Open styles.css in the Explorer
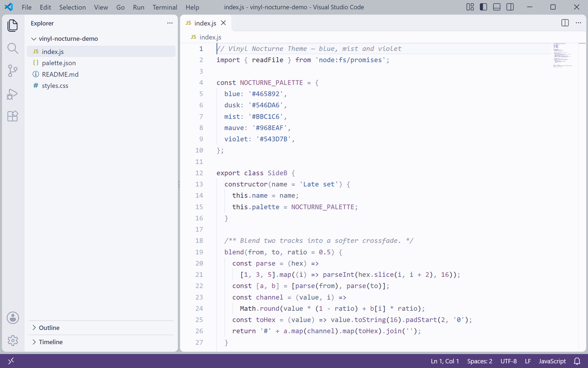The image size is (588, 368). pos(101,85)
